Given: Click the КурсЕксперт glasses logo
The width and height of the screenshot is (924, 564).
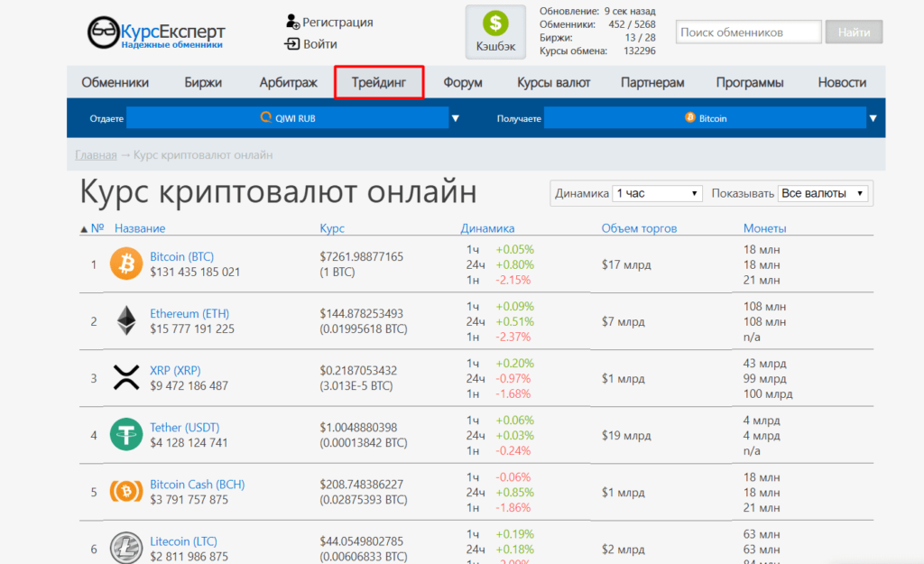Looking at the screenshot, I should pos(103,32).
